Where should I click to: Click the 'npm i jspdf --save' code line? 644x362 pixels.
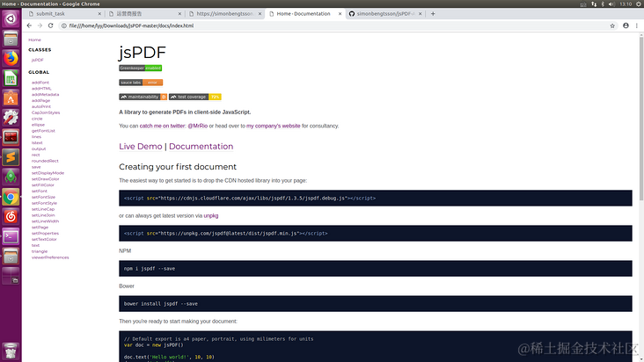click(150, 269)
